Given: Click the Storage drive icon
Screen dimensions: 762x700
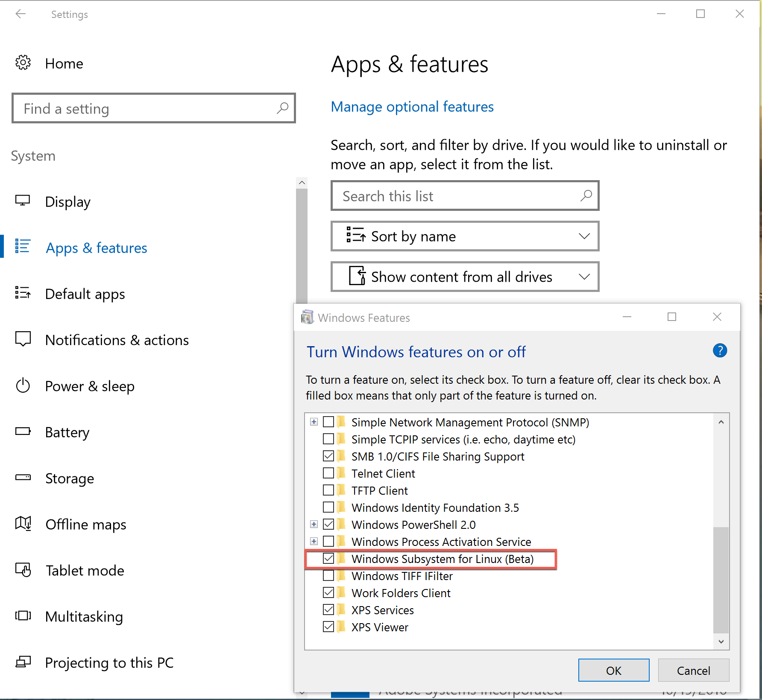Looking at the screenshot, I should [x=23, y=477].
